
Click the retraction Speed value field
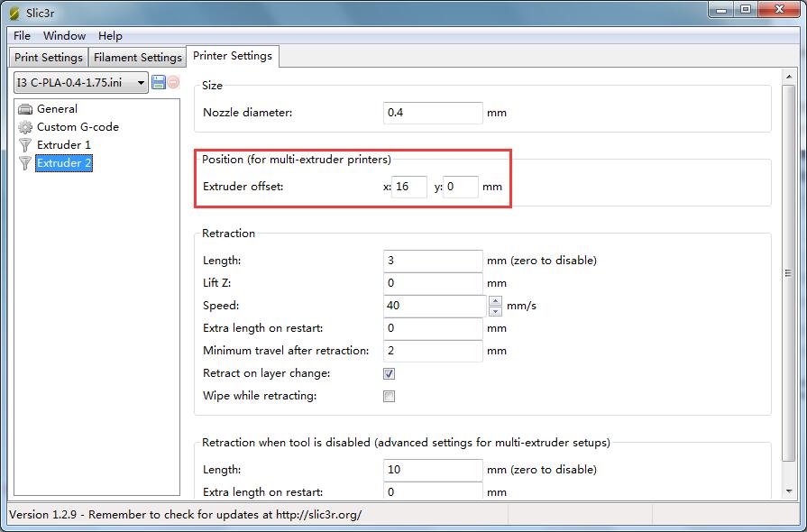pos(435,306)
